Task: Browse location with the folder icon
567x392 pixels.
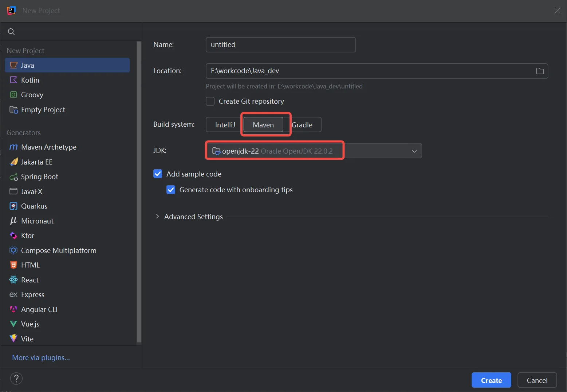Action: point(540,71)
